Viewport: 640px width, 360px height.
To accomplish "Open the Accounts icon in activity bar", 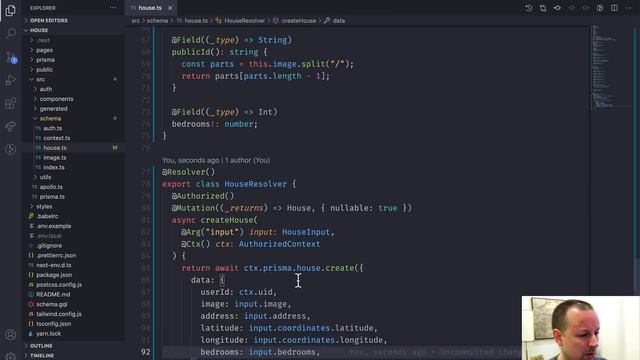I will [x=11, y=335].
